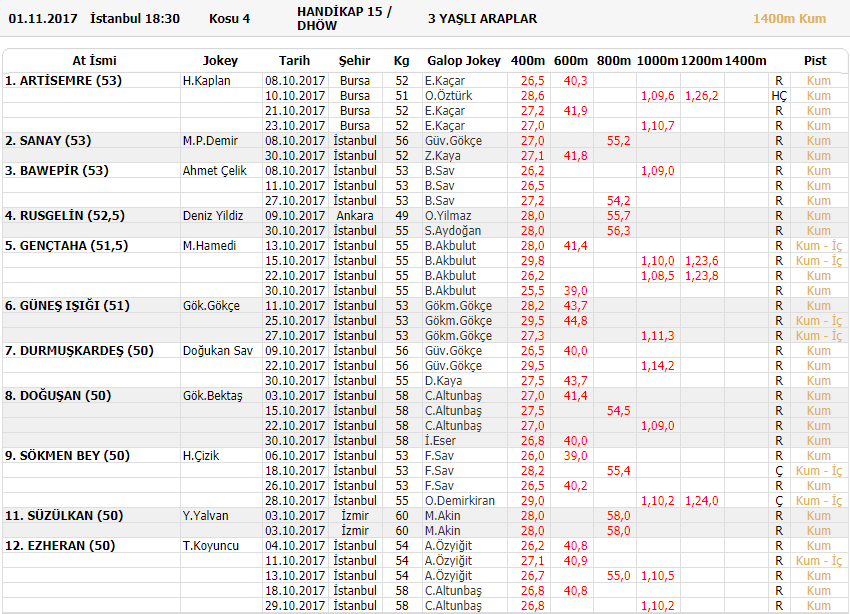Click the 800m column header
Viewport: 850px width, 614px height.
(x=614, y=61)
